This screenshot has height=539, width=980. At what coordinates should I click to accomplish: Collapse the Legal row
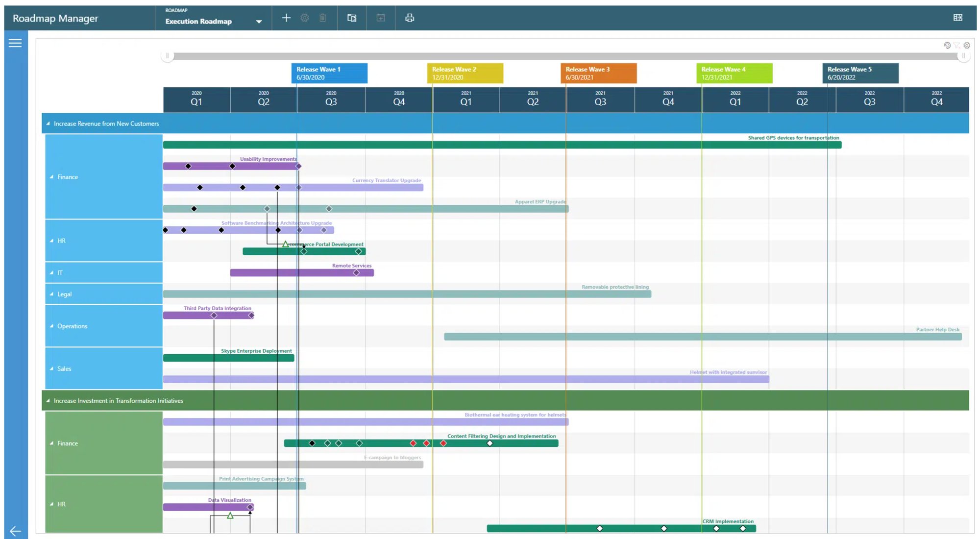[x=51, y=294]
